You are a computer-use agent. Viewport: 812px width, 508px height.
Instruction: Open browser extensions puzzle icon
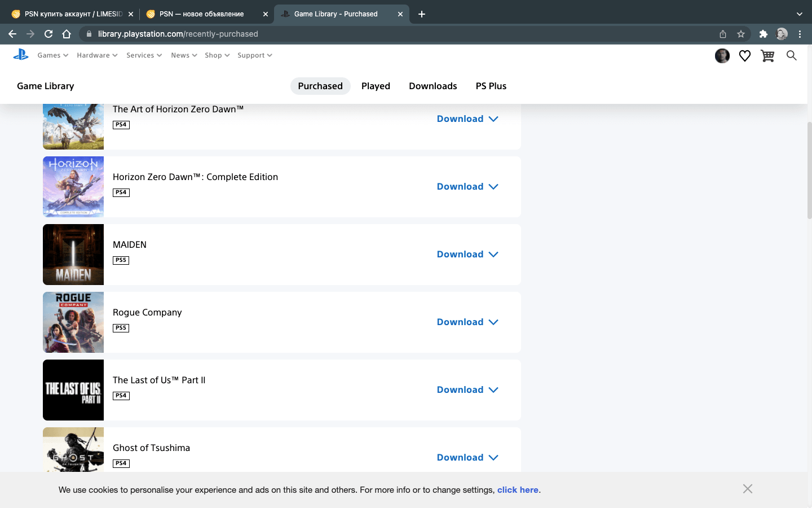tap(763, 34)
